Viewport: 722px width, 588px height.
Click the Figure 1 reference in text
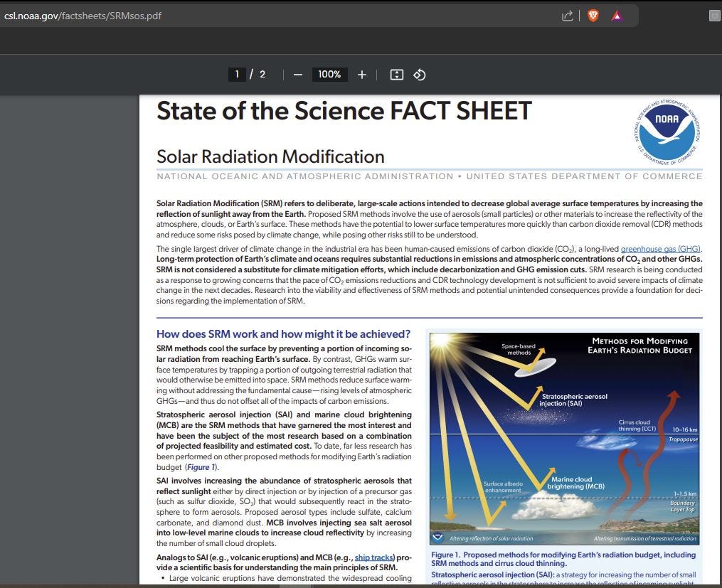click(201, 467)
